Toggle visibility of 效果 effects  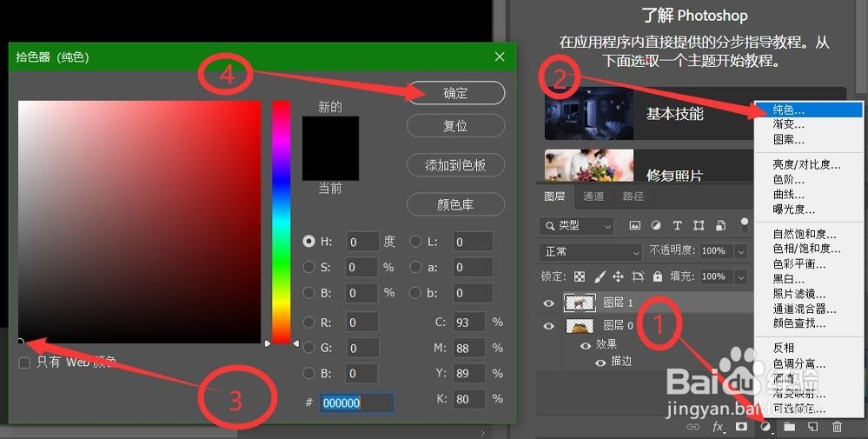tap(586, 345)
